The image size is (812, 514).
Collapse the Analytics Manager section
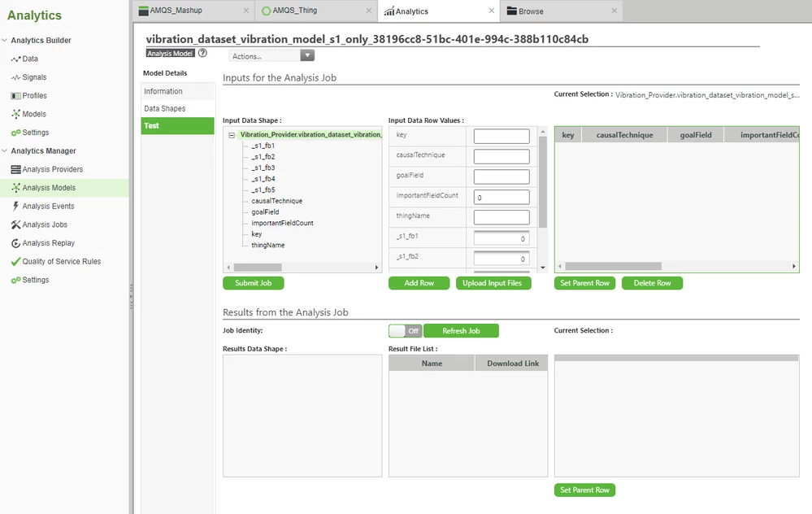tap(5, 150)
